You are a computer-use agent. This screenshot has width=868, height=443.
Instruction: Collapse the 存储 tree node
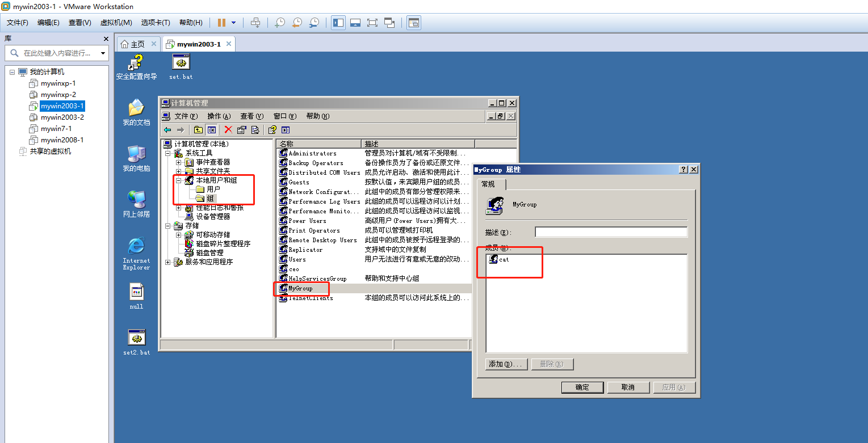167,226
